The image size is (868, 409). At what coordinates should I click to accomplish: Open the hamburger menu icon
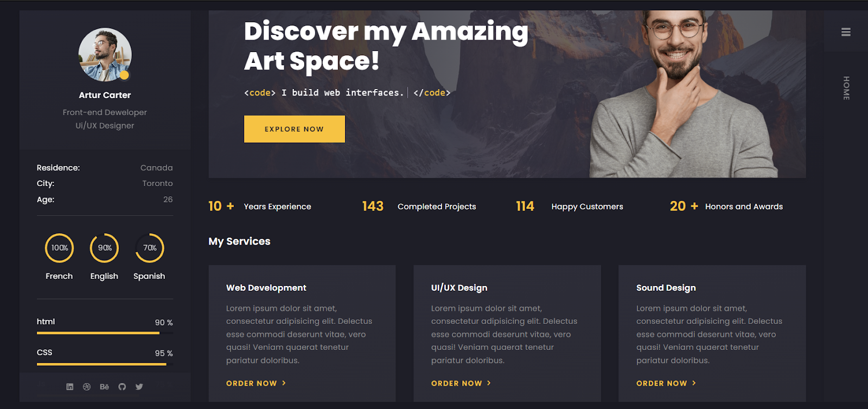(x=846, y=32)
